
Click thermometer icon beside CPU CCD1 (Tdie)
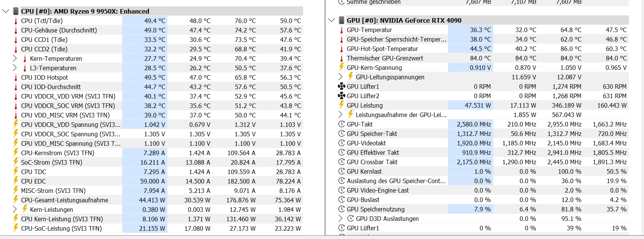coord(16,40)
